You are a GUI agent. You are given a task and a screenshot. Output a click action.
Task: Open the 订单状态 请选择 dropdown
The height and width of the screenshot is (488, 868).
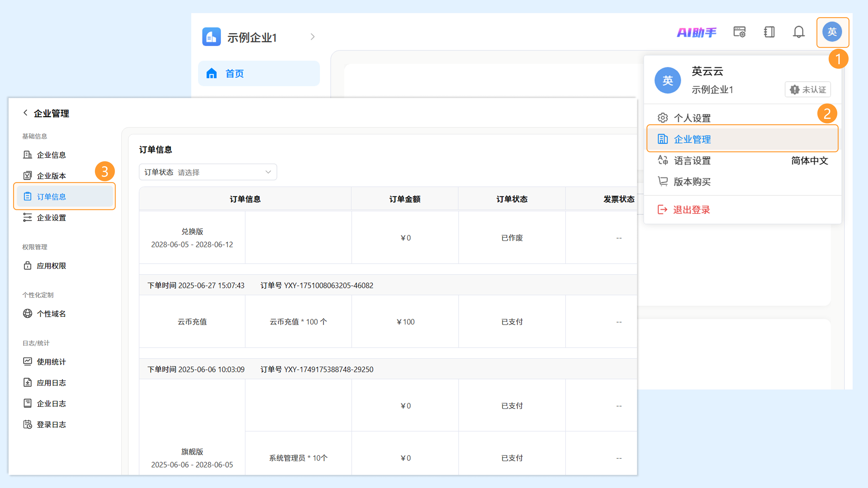pos(208,172)
